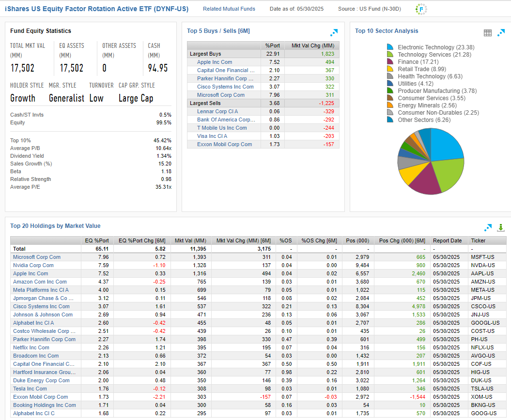Image resolution: width=511 pixels, height=420 pixels.
Task: Open Capital One Financial in Largest Buys
Action: (226, 70)
